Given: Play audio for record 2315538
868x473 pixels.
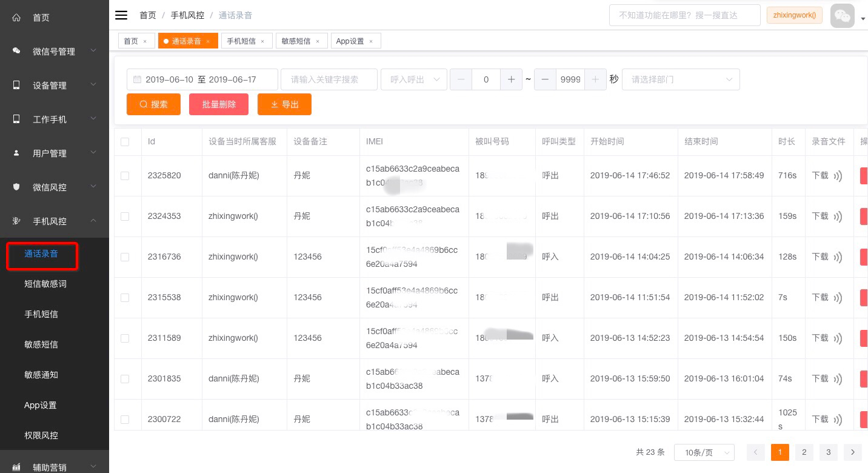Looking at the screenshot, I should [x=838, y=298].
